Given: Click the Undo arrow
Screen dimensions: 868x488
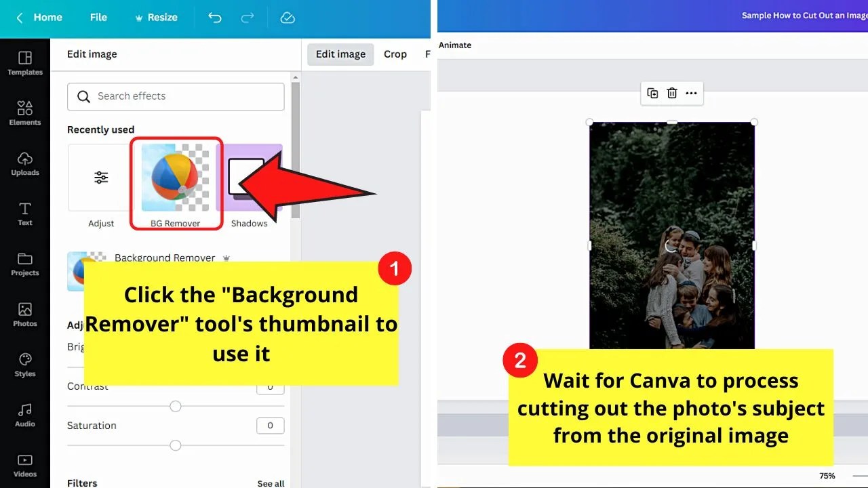Looking at the screenshot, I should [215, 18].
